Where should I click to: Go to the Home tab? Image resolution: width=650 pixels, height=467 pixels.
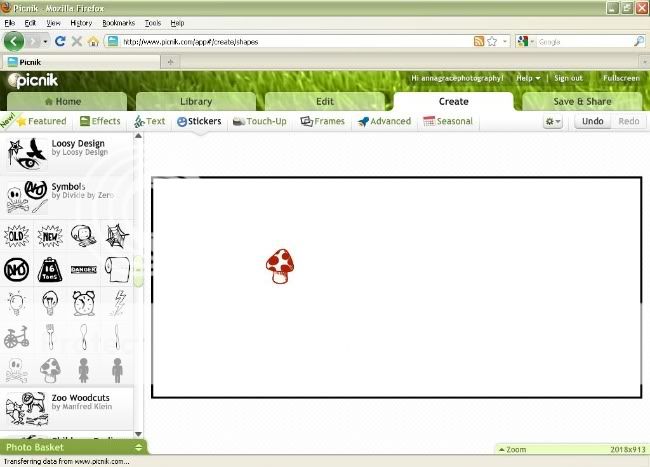(x=67, y=102)
